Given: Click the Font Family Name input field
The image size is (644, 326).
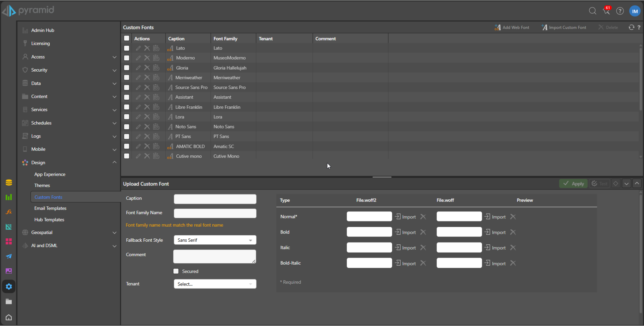Looking at the screenshot, I should (215, 213).
